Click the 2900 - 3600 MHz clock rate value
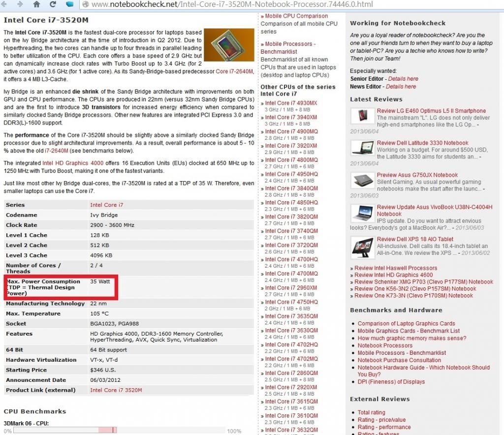This screenshot has width=504, height=435. click(112, 225)
